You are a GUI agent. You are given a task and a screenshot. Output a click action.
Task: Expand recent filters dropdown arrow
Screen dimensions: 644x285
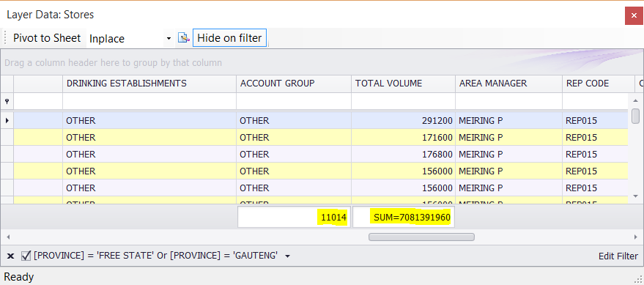(x=287, y=256)
